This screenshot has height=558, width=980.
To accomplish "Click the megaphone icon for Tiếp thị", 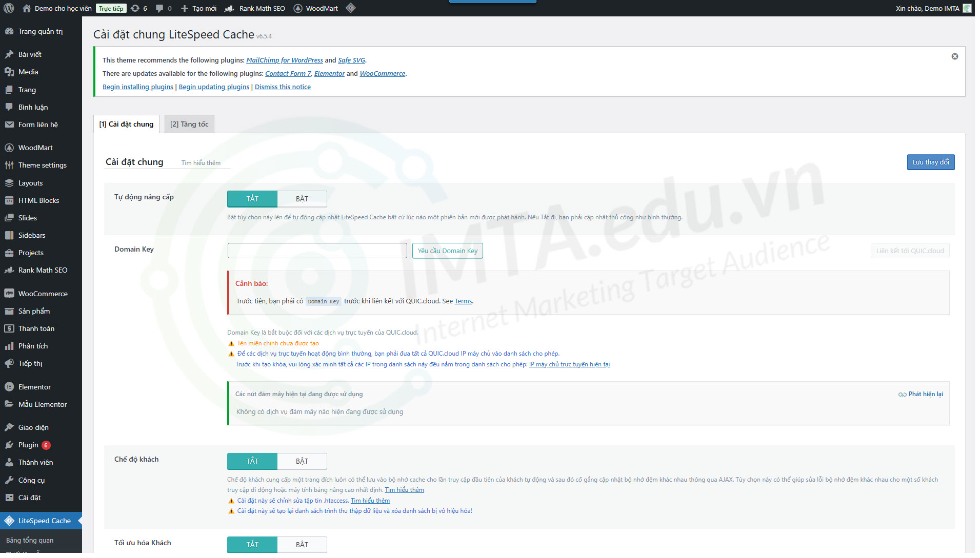I will click(x=9, y=363).
